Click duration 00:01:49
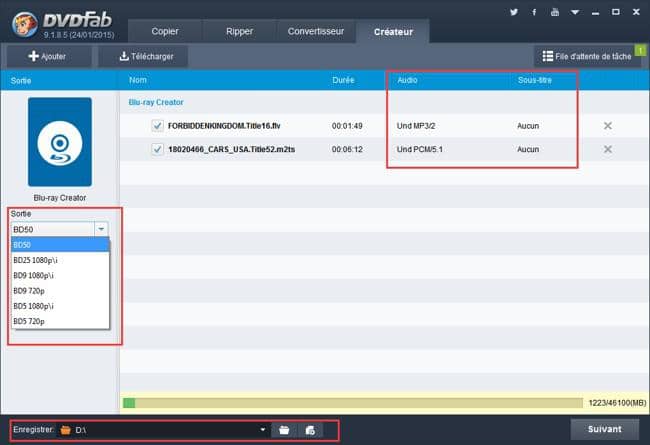Image resolution: width=650 pixels, height=445 pixels. point(347,126)
